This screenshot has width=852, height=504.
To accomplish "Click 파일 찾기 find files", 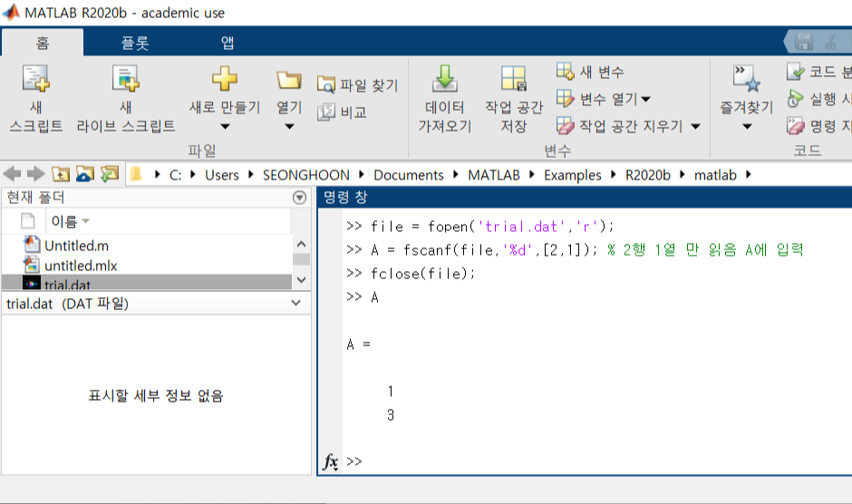I will point(357,85).
